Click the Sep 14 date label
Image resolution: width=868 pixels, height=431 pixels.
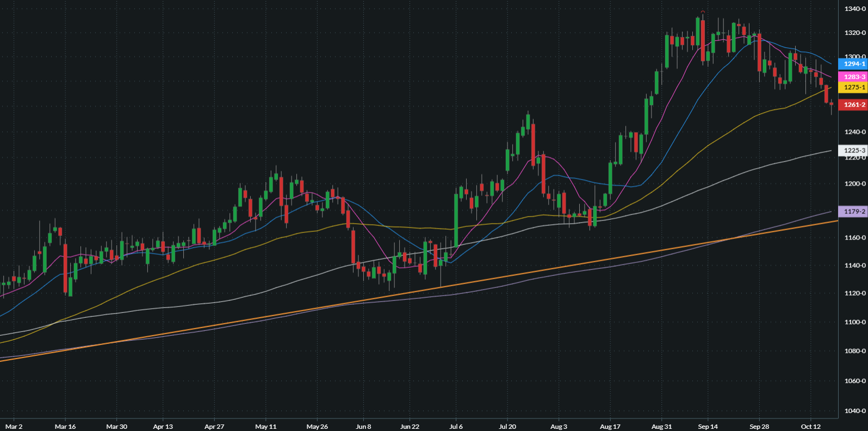708,427
